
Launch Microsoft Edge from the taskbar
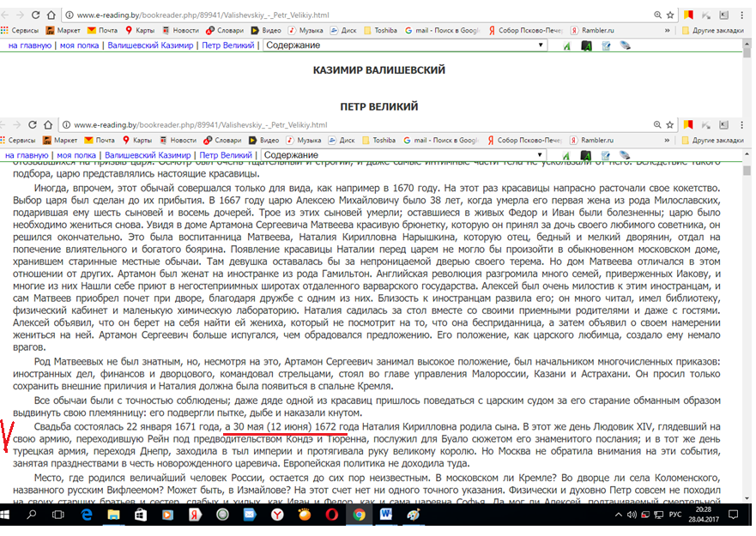click(x=87, y=515)
